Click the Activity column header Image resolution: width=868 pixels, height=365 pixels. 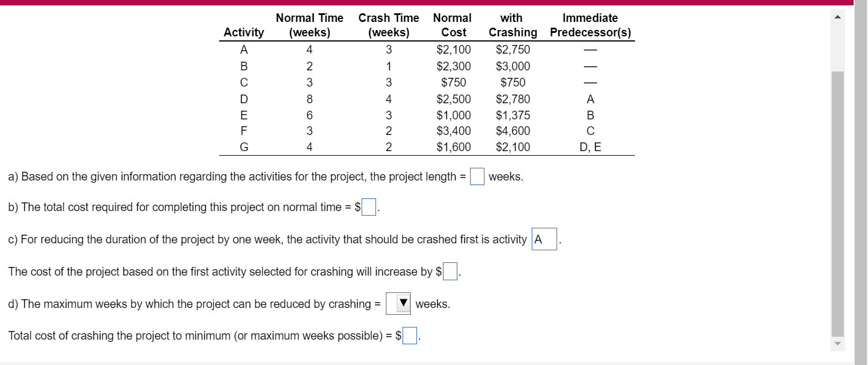click(x=244, y=32)
